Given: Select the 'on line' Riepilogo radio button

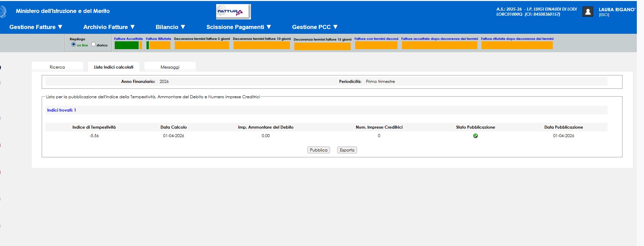Looking at the screenshot, I should pos(73,44).
